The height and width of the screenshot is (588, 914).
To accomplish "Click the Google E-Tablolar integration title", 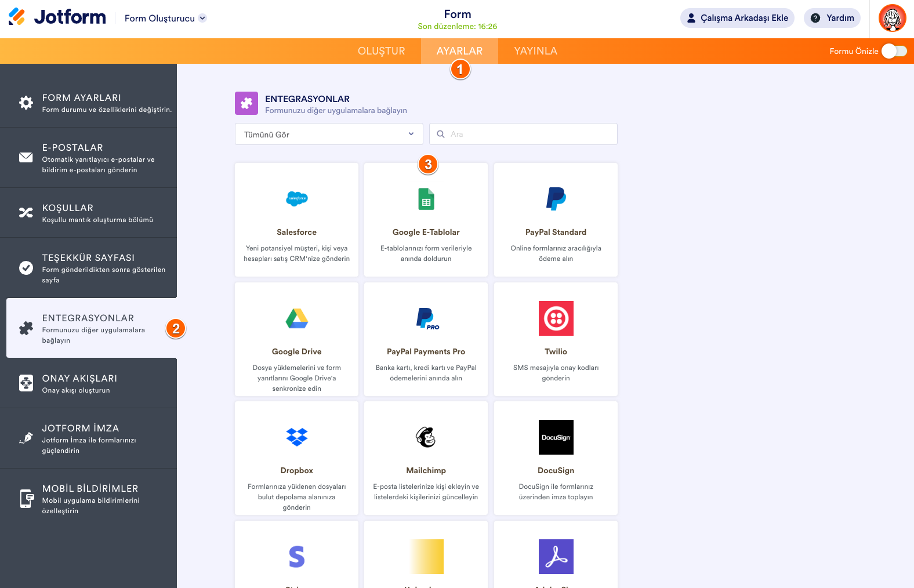I will (x=426, y=232).
